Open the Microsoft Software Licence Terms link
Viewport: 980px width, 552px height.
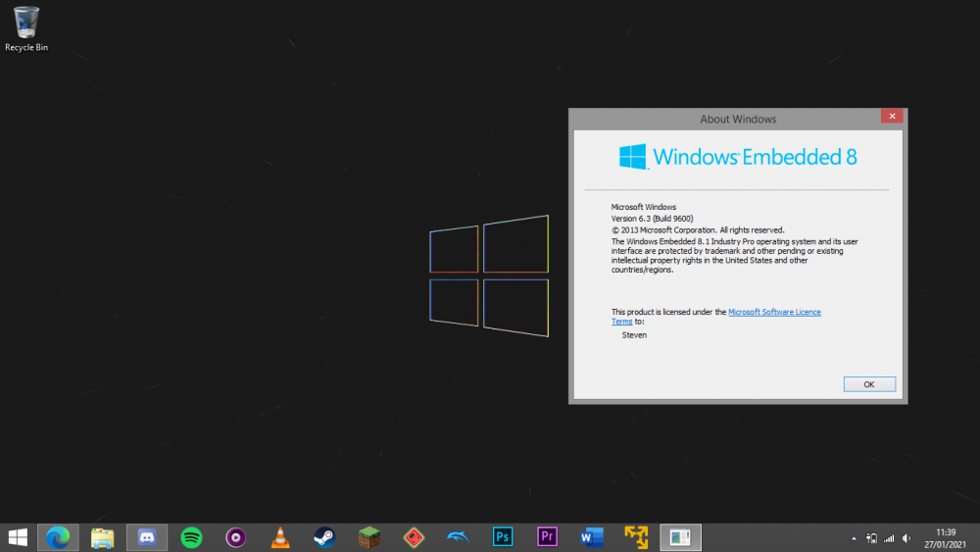pyautogui.click(x=774, y=312)
